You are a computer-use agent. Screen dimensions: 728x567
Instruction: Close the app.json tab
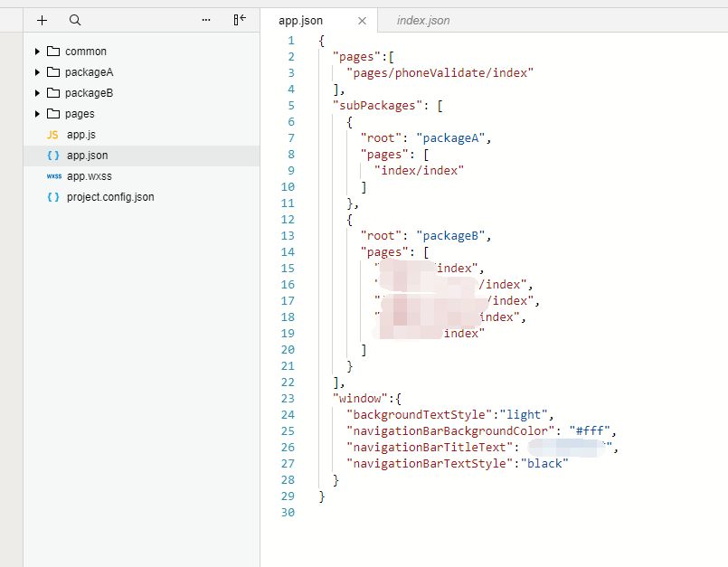[363, 21]
